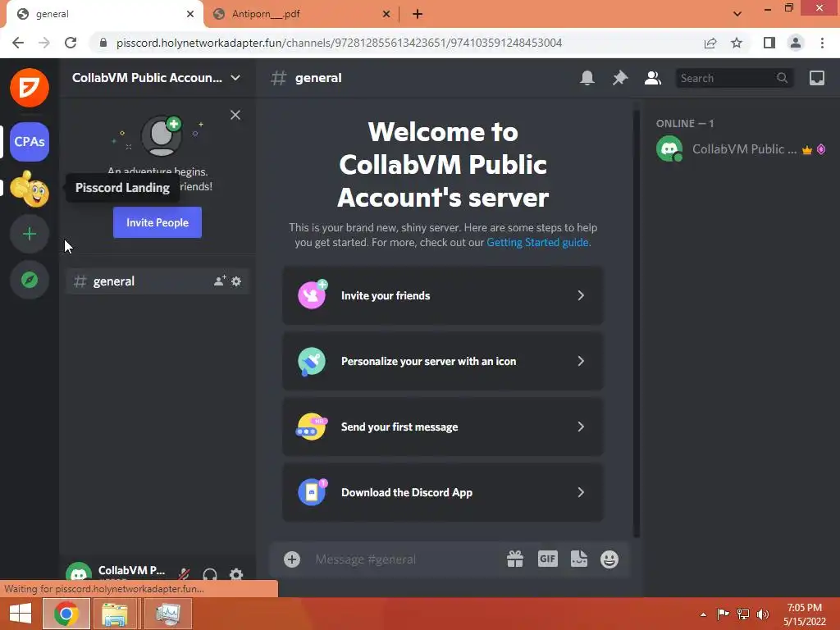This screenshot has height=630, width=840.
Task: Click the user avatar in bottom panel
Action: tap(79, 573)
